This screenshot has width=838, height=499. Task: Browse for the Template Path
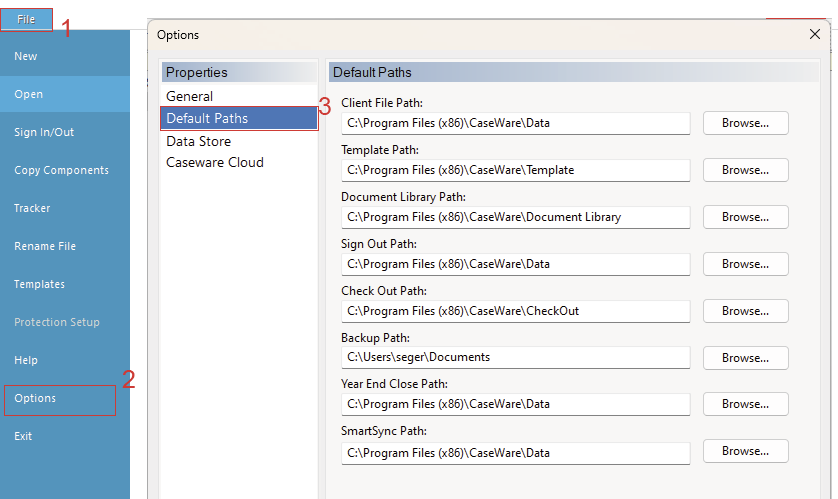click(745, 170)
